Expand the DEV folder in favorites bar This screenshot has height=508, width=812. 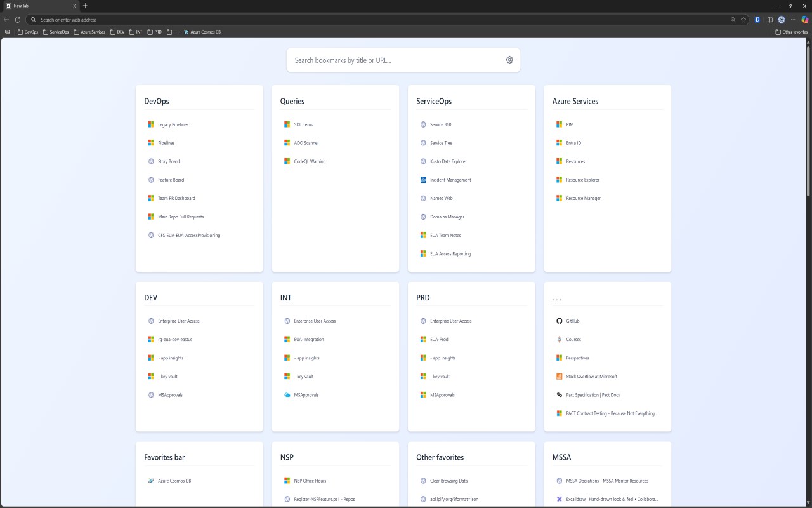[117, 32]
